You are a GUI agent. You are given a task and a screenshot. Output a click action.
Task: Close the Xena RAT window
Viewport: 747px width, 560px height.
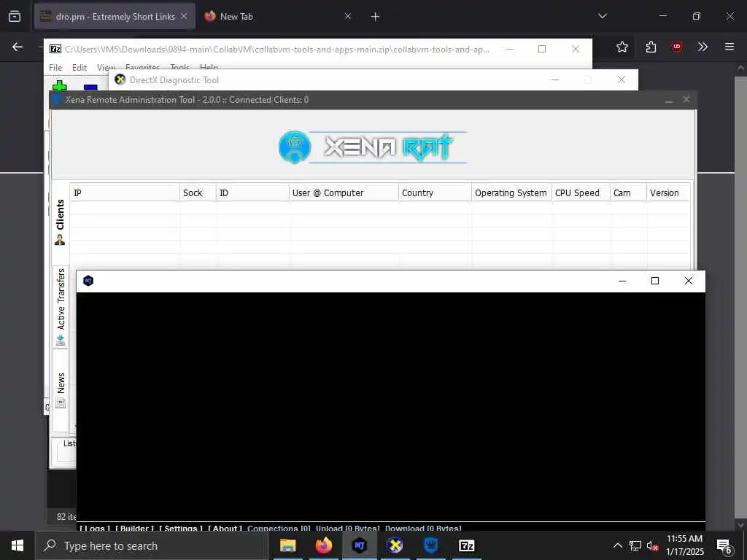[x=686, y=99]
